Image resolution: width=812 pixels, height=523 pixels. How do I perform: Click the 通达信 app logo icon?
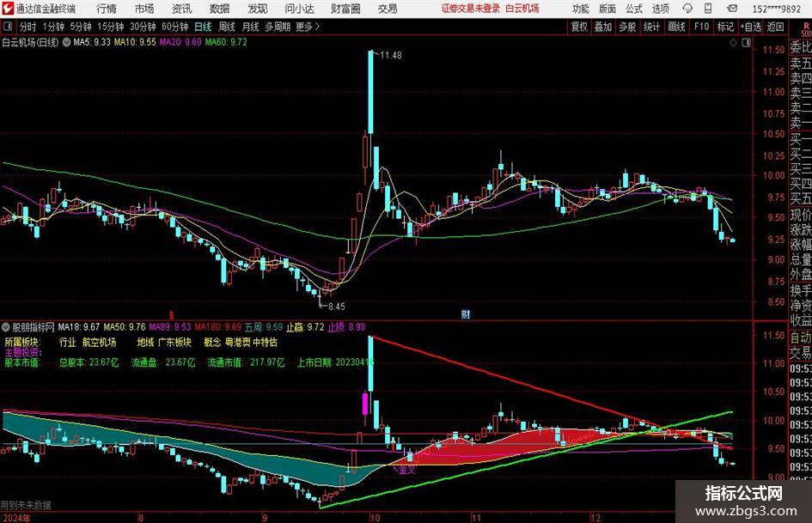[9, 9]
